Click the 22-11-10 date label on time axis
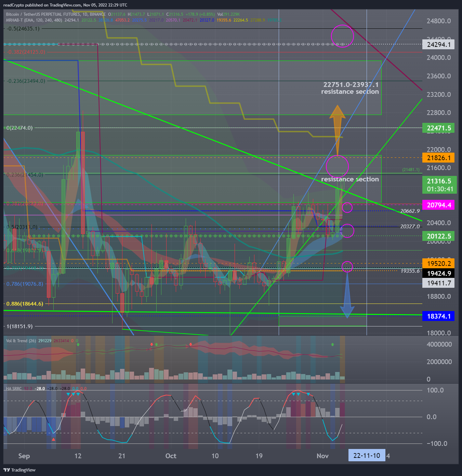 click(367, 455)
